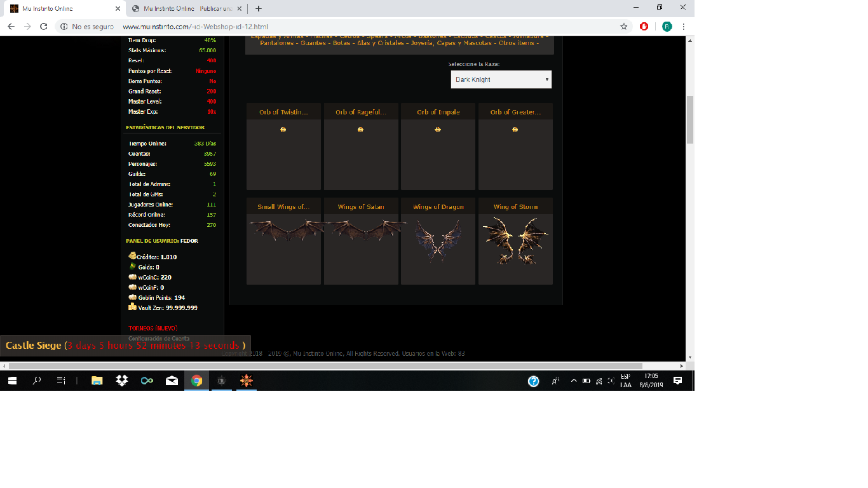The height and width of the screenshot is (488, 868).
Task: Click the Créditos coin icon
Action: point(132,256)
